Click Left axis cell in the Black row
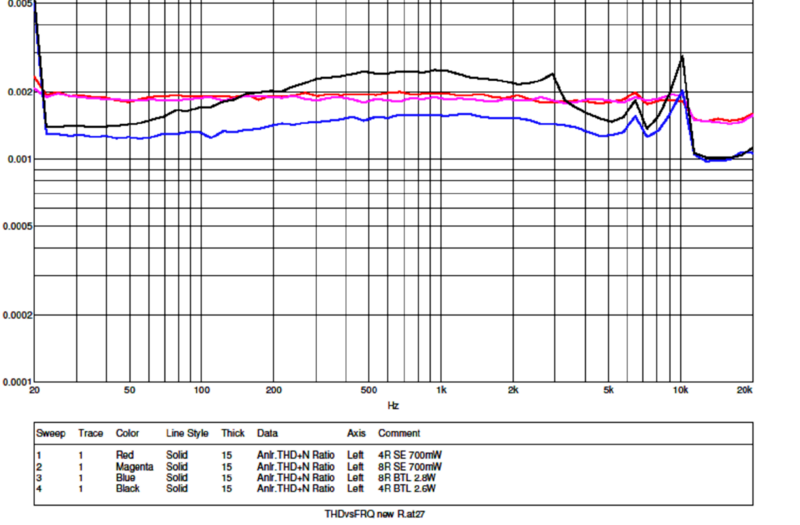Image resolution: width=800 pixels, height=525 pixels. [355, 489]
